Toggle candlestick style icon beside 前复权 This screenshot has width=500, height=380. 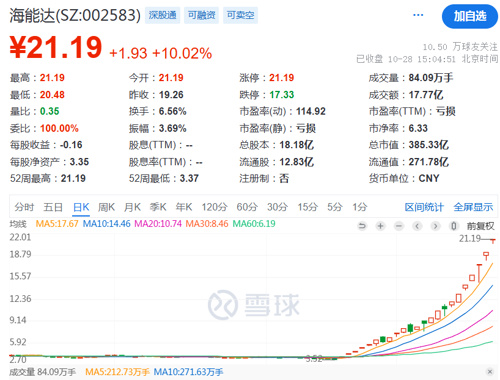(x=453, y=226)
